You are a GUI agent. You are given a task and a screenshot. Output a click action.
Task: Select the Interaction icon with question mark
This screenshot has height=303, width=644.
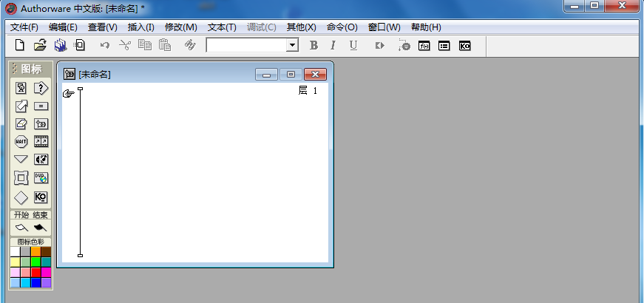click(41, 88)
